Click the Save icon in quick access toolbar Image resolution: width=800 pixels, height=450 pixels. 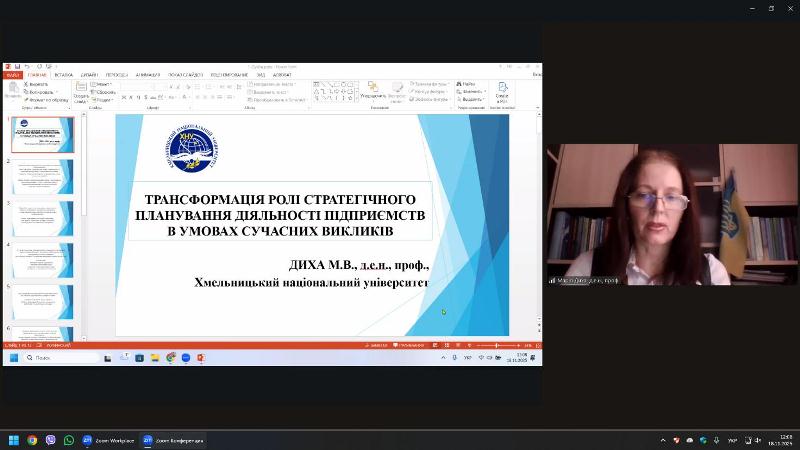pos(17,67)
